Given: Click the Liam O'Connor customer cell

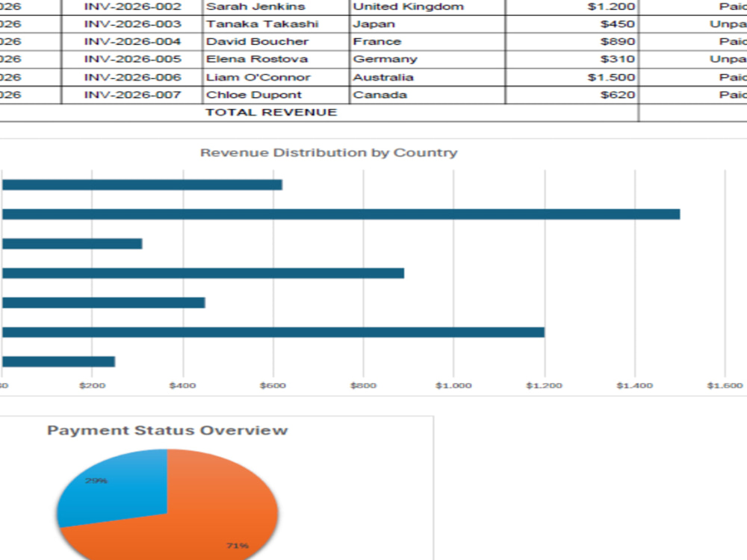Looking at the screenshot, I should click(x=276, y=77).
